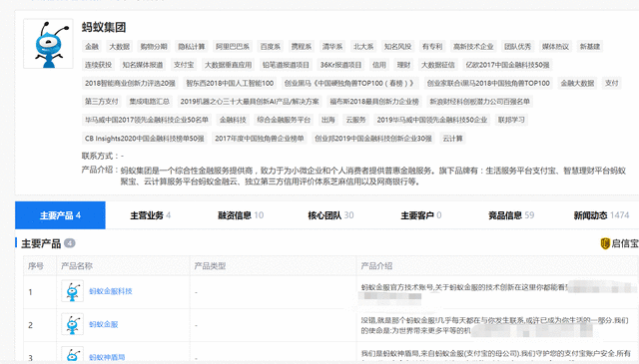The height and width of the screenshot is (364, 639).
Task: Click the 团队优秀 tag
Action: [517, 47]
